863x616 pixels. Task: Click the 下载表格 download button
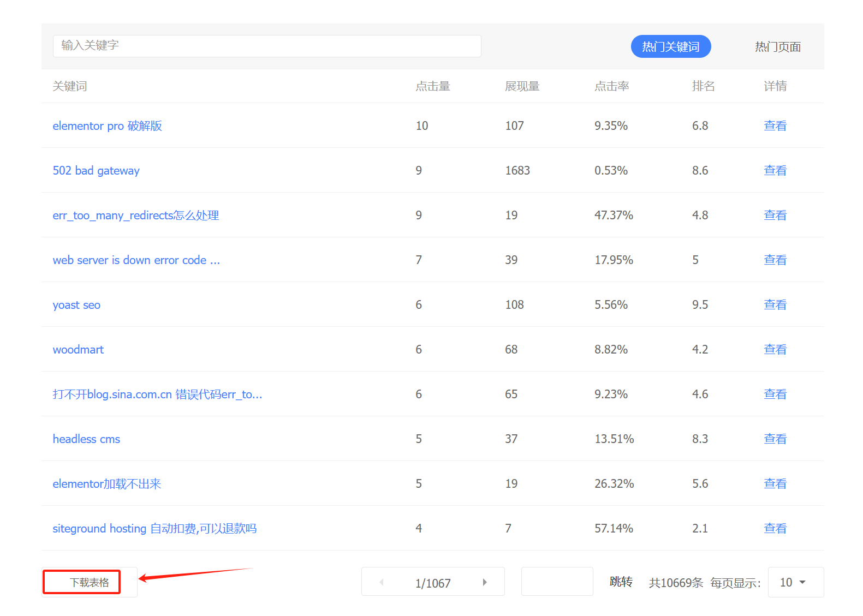coord(89,582)
